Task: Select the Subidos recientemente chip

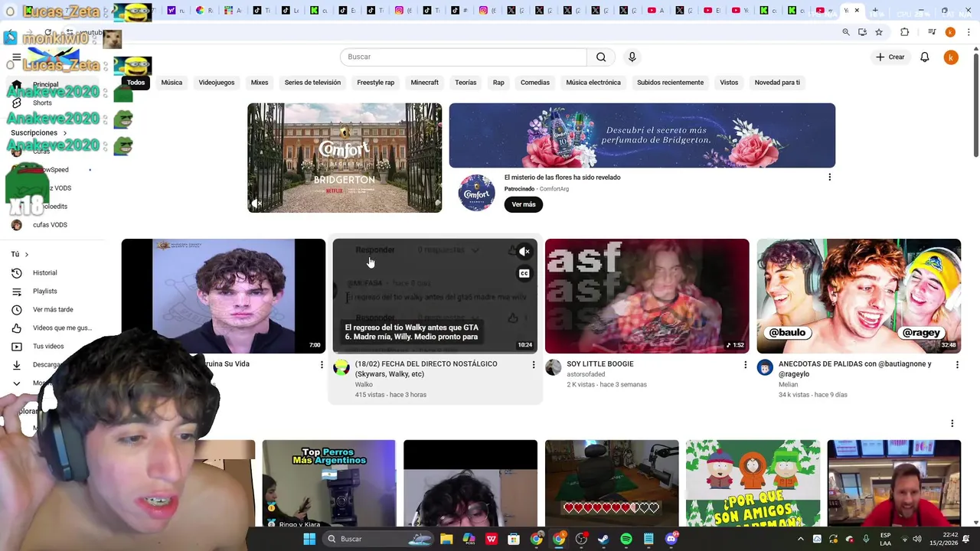Action: (670, 83)
